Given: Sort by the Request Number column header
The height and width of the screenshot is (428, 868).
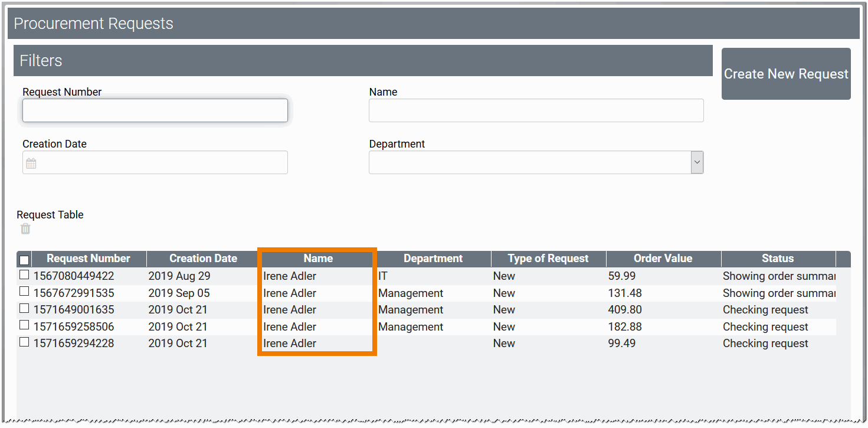Looking at the screenshot, I should tap(89, 259).
